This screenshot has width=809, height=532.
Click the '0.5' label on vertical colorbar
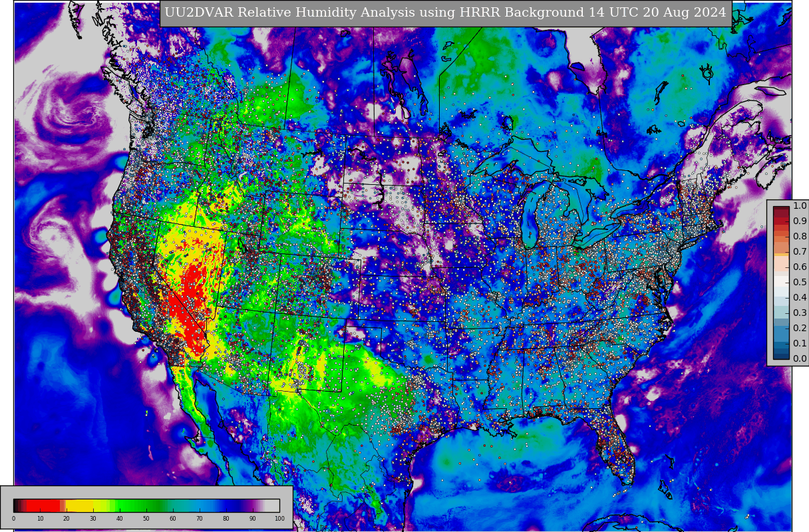coord(800,283)
